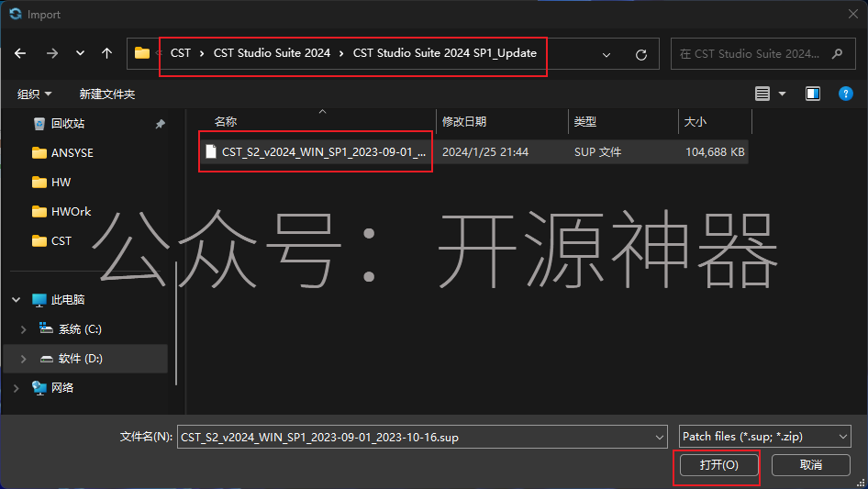Open the Patch files type filter
Image resolution: width=868 pixels, height=489 pixels.
pos(764,437)
